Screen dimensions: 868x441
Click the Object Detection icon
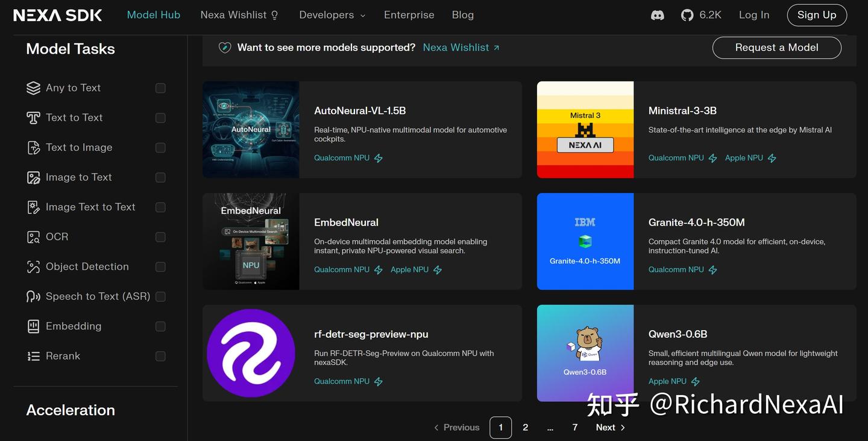33,266
